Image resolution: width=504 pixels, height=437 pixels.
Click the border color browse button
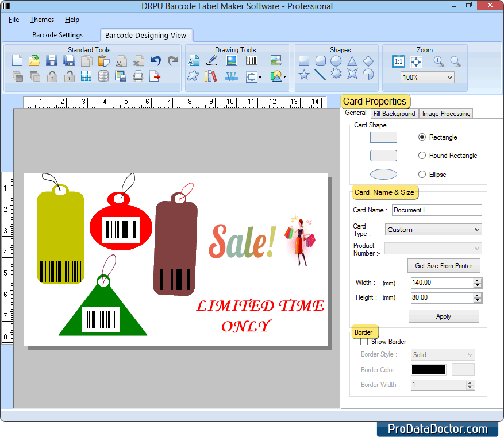click(463, 370)
